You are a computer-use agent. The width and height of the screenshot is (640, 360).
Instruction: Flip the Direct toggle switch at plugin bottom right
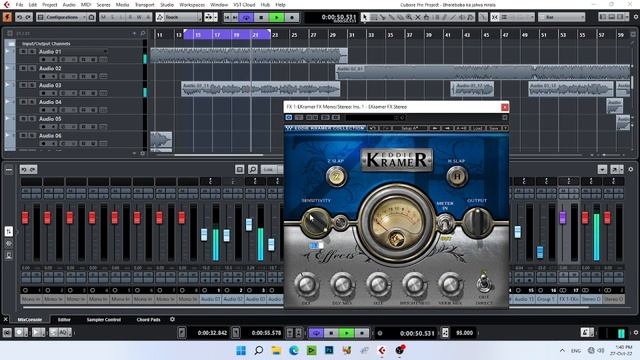tap(484, 283)
